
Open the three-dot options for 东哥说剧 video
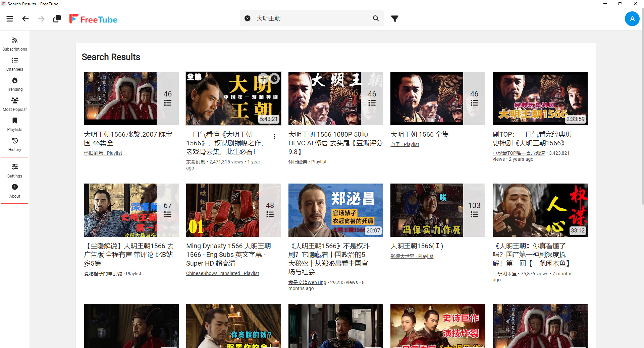pyautogui.click(x=274, y=136)
